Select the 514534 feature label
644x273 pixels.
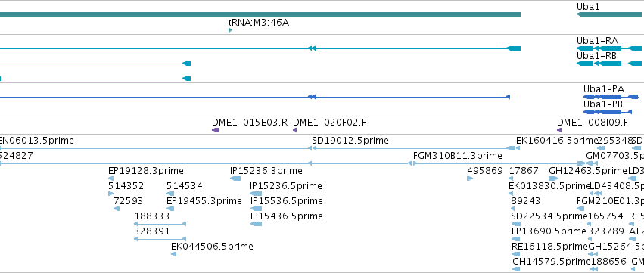coord(185,186)
